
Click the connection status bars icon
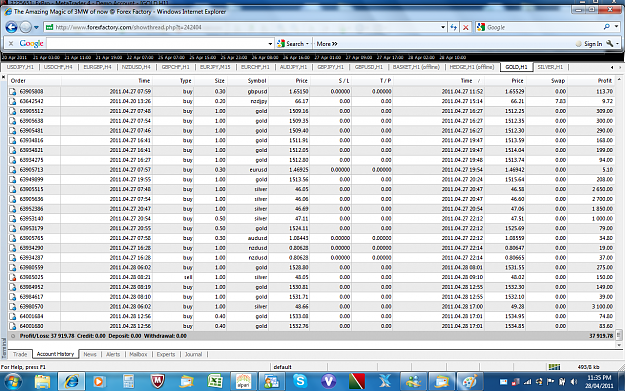click(554, 367)
